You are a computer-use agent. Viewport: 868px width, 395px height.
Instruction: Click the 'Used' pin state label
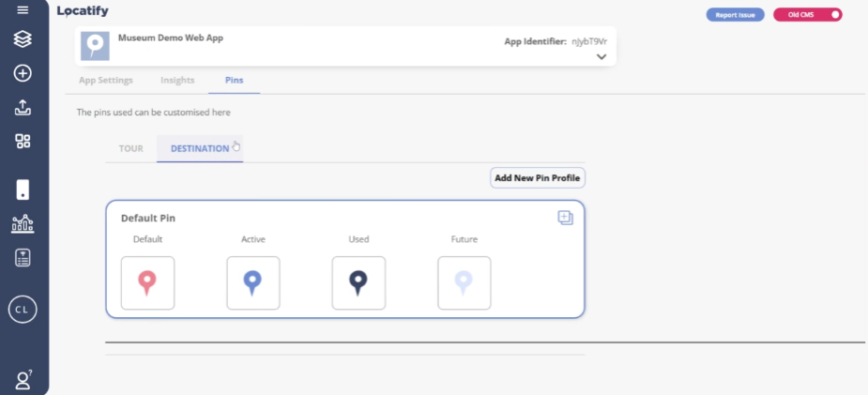358,239
